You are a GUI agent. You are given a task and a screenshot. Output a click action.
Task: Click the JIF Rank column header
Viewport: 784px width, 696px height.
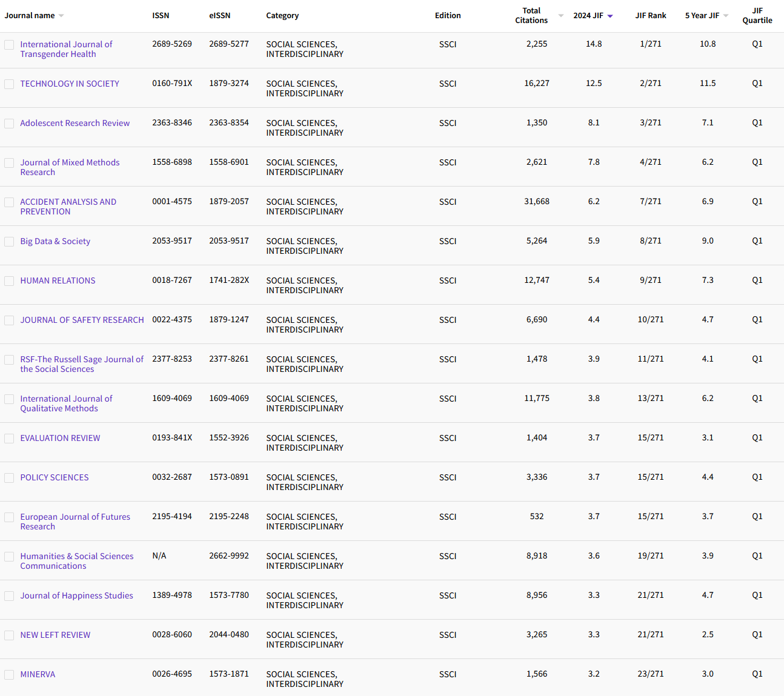click(x=650, y=16)
